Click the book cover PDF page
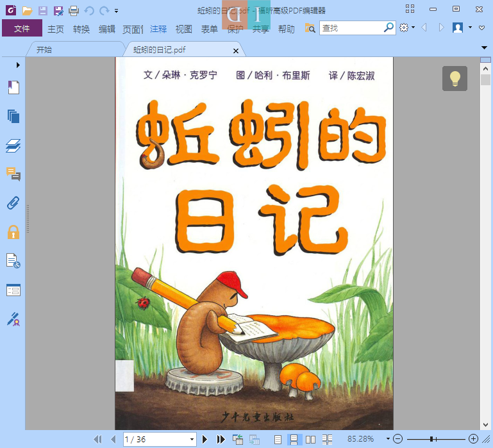Image resolution: width=493 pixels, height=448 pixels. pos(254,244)
